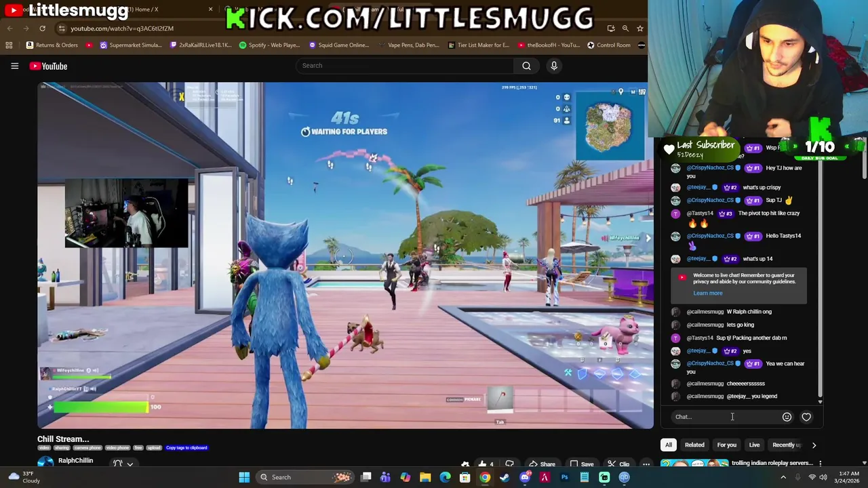Screen dimensions: 868x488
Task: Show hidden icons in the system tray
Action: click(x=783, y=477)
